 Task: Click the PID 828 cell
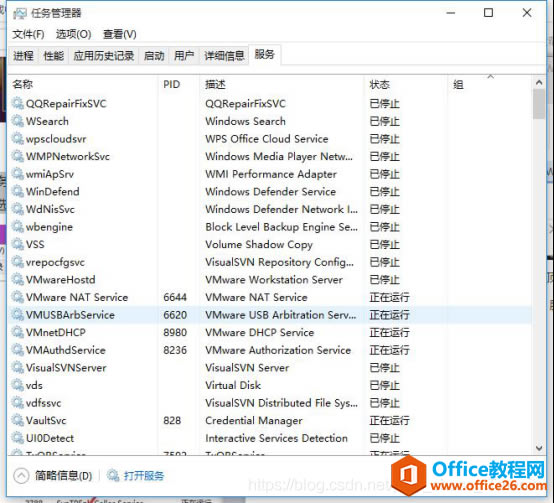pos(172,420)
